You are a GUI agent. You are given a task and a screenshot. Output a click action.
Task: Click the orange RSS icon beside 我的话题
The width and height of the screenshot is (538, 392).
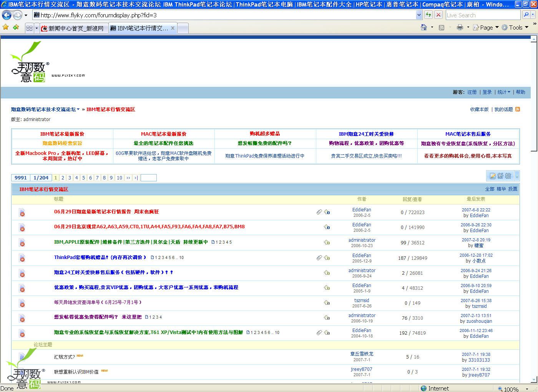point(517,109)
